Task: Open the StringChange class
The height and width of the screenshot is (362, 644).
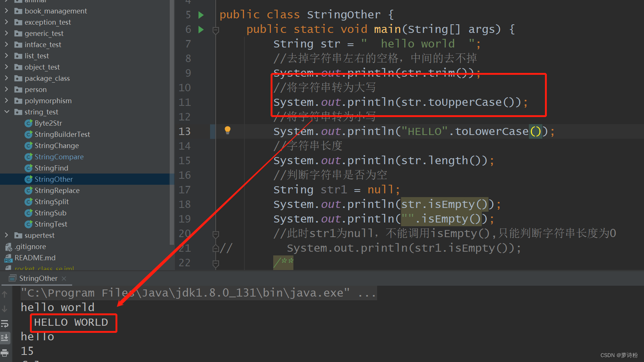Action: [x=56, y=145]
